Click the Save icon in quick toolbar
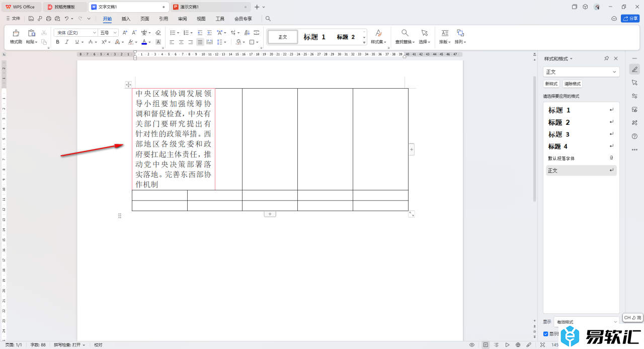This screenshot has width=644, height=349. coord(31,19)
